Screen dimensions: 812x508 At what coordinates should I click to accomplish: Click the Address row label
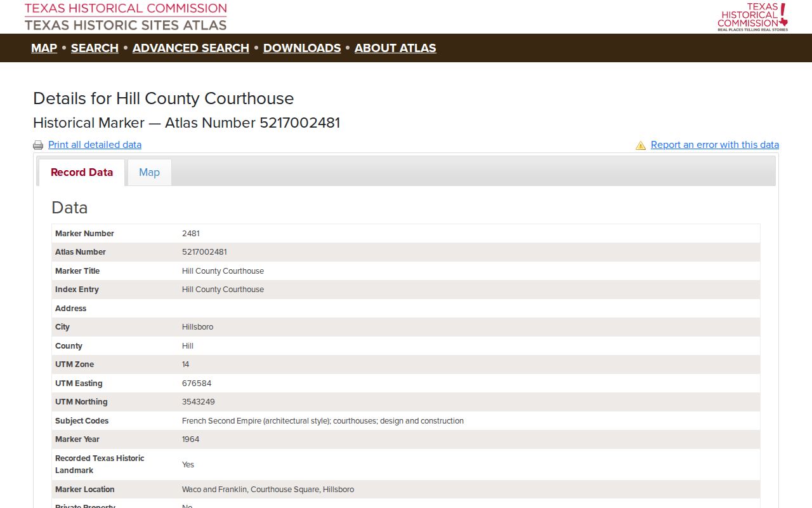click(x=70, y=309)
